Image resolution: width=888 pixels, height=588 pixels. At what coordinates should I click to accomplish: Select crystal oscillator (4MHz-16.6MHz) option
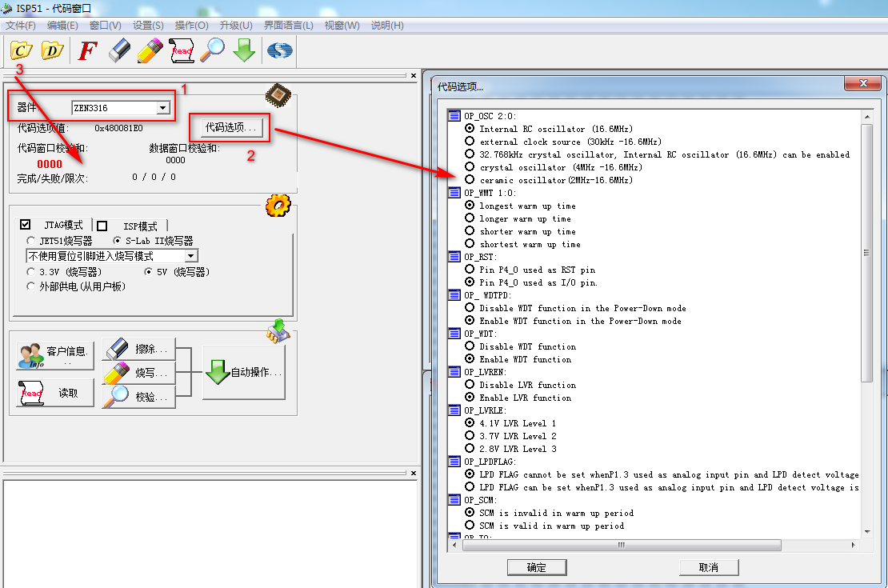[470, 167]
